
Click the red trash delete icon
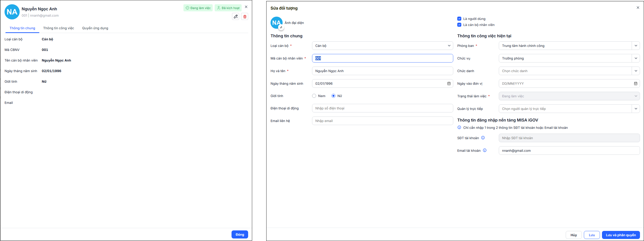click(245, 17)
